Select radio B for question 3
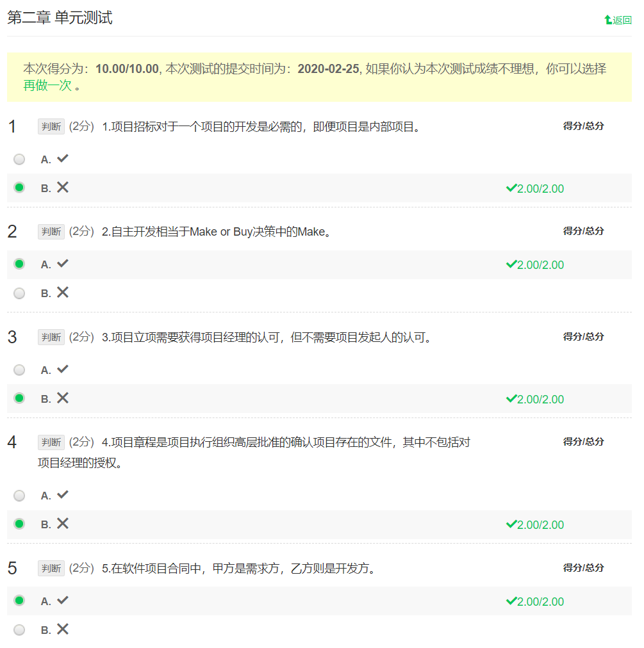The image size is (644, 648). 19,398
